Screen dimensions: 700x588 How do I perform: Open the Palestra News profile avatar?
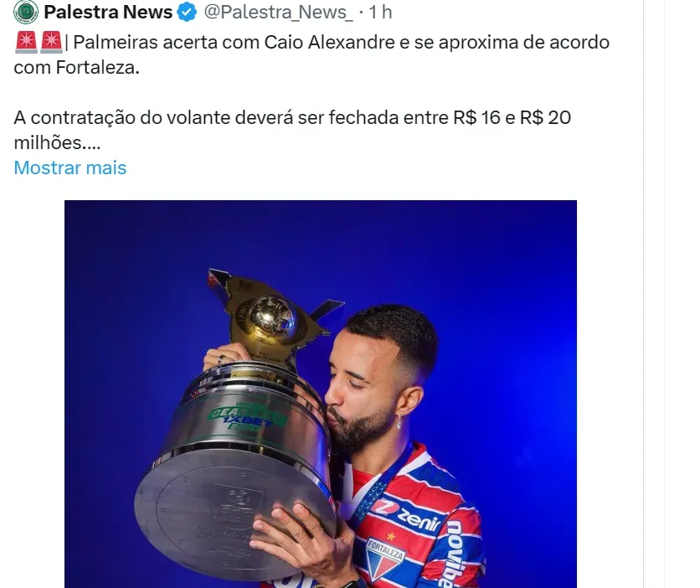[x=26, y=12]
